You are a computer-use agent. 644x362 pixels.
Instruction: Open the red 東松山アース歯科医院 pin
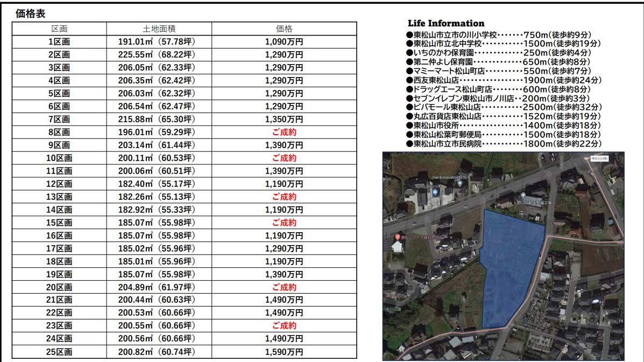398,238
